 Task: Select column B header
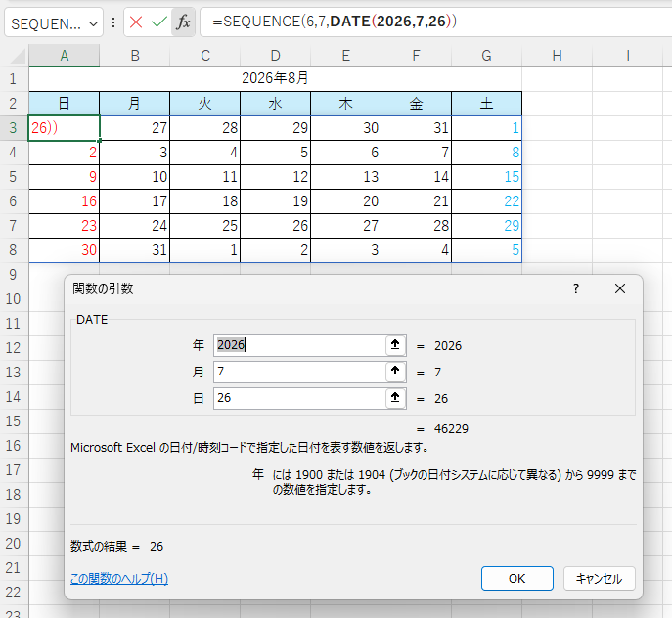(135, 56)
